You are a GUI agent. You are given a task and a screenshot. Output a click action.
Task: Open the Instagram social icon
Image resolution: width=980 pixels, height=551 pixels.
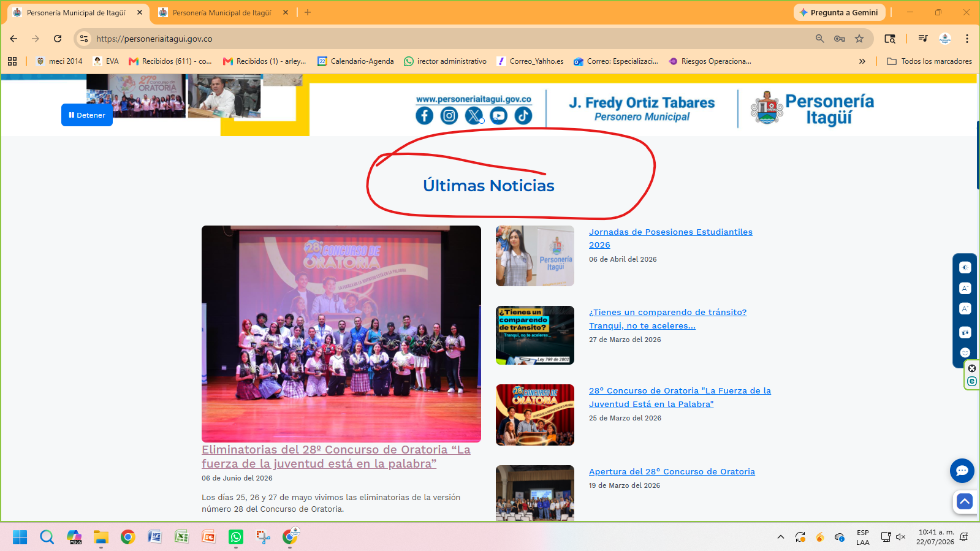(449, 115)
